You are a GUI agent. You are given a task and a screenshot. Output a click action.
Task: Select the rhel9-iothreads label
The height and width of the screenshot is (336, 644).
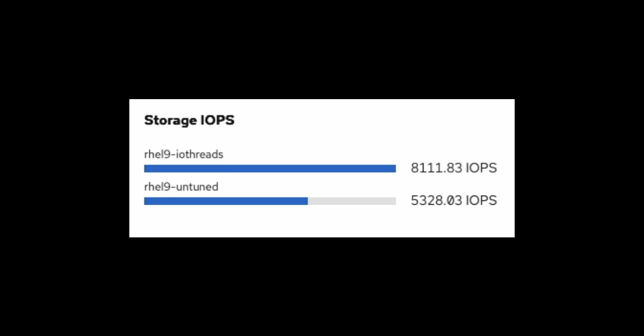click(184, 154)
